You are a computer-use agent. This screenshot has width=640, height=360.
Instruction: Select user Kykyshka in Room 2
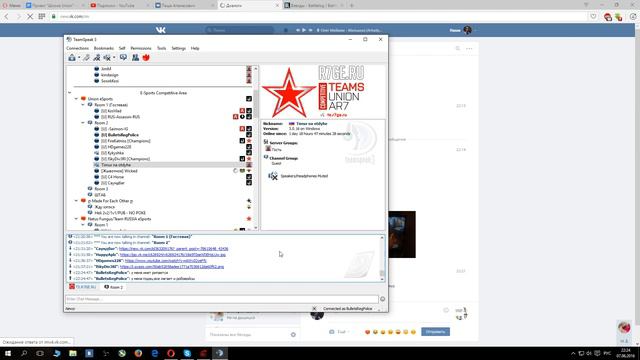point(112,153)
